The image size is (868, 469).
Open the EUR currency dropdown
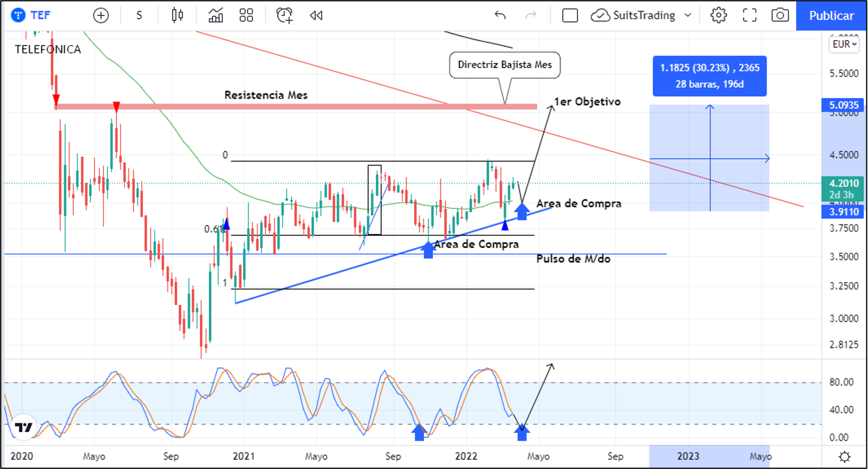(x=844, y=44)
